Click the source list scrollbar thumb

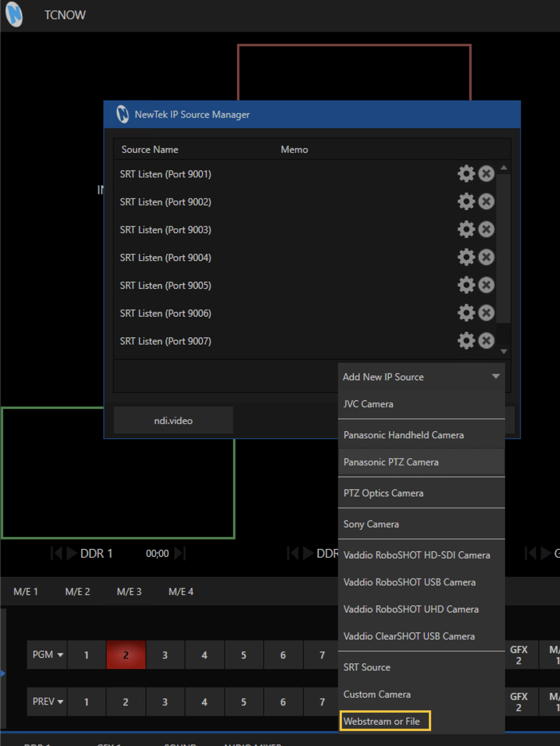pyautogui.click(x=504, y=248)
